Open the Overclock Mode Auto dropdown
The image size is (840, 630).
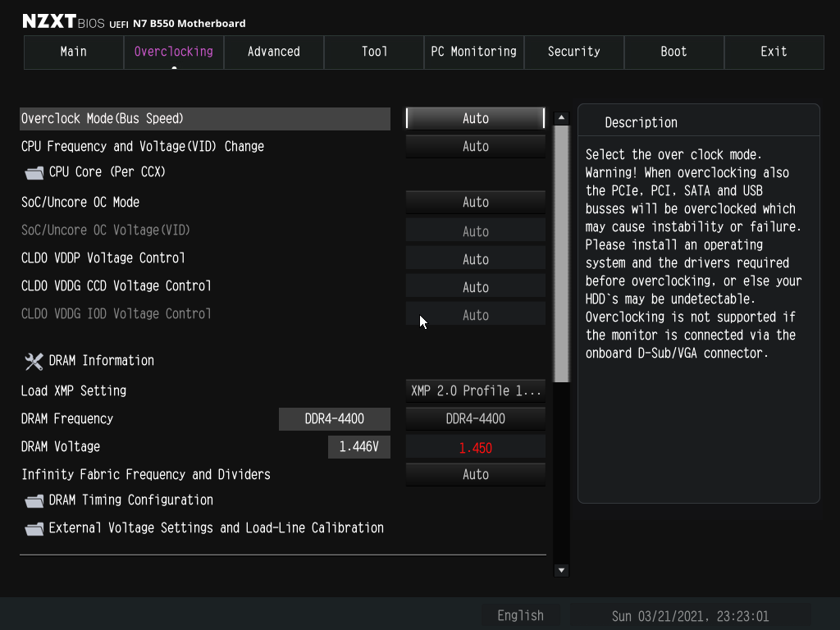tap(476, 118)
